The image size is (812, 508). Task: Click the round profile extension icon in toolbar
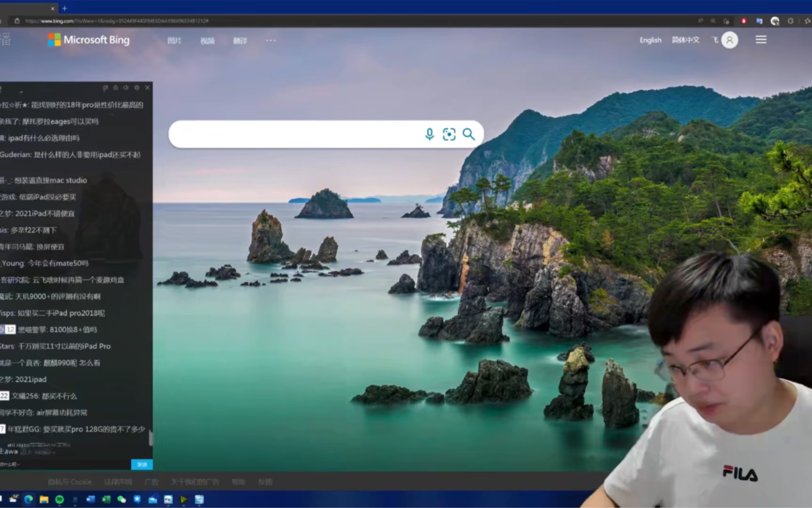(x=775, y=21)
